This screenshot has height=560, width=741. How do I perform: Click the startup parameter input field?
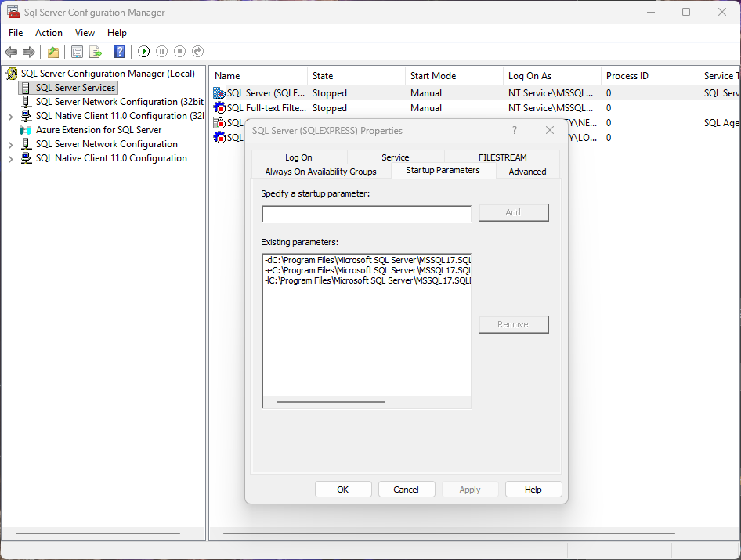(367, 214)
